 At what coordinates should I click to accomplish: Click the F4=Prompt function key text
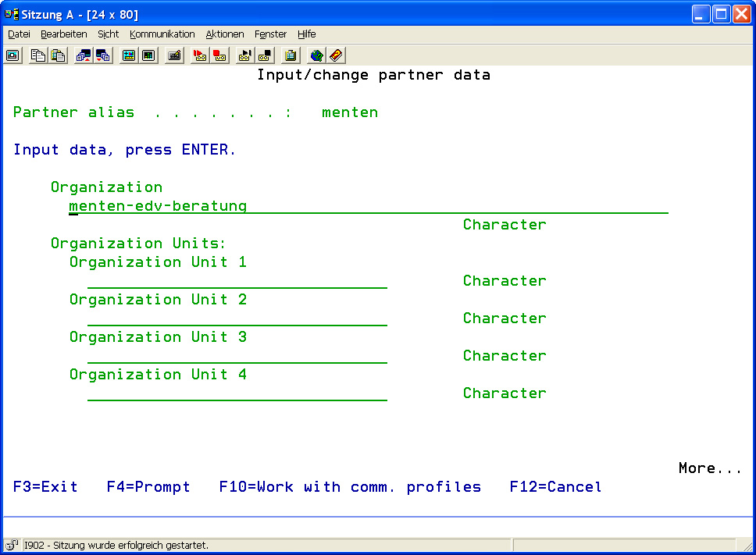click(x=148, y=487)
